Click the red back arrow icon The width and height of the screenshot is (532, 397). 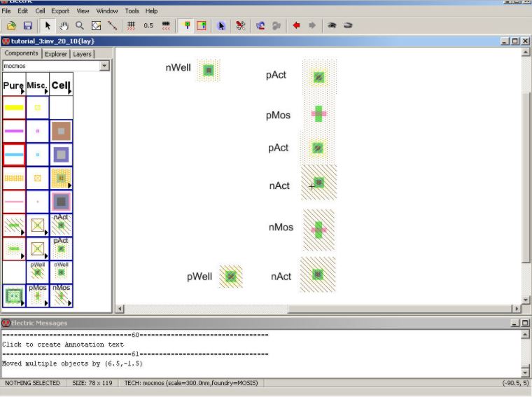click(x=296, y=25)
